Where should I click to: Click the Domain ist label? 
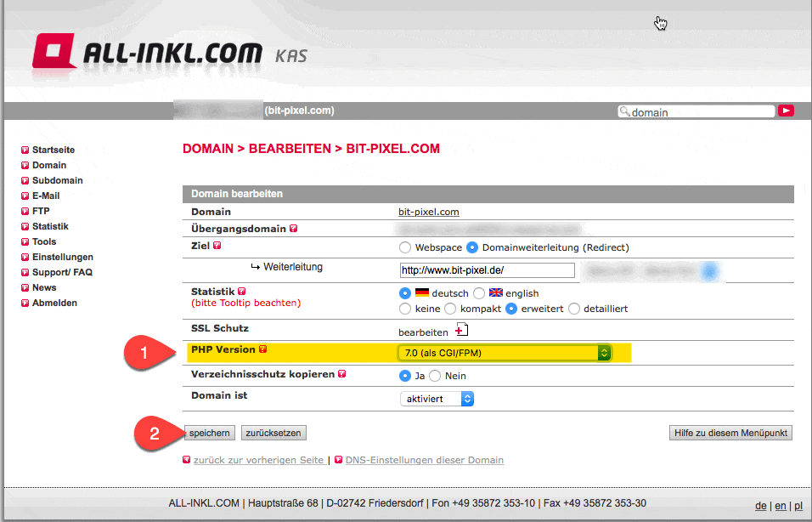tap(219, 395)
